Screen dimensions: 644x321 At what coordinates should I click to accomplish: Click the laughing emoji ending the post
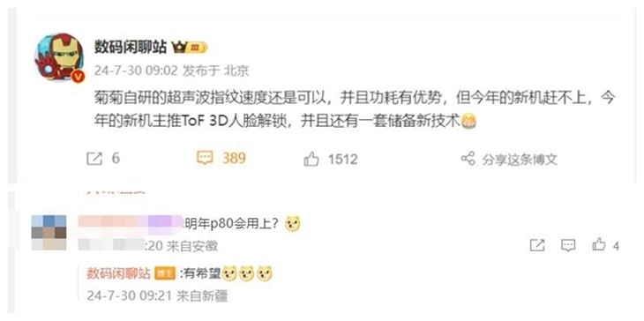[x=468, y=122]
